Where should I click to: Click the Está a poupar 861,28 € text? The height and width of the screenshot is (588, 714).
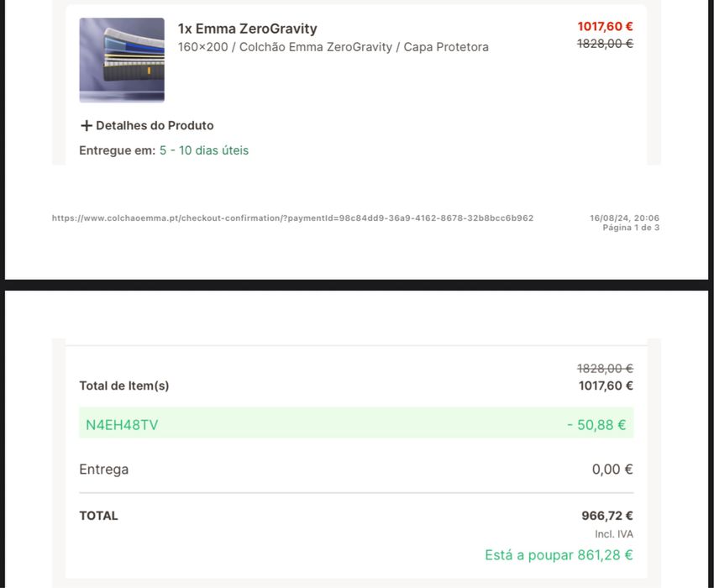point(559,555)
